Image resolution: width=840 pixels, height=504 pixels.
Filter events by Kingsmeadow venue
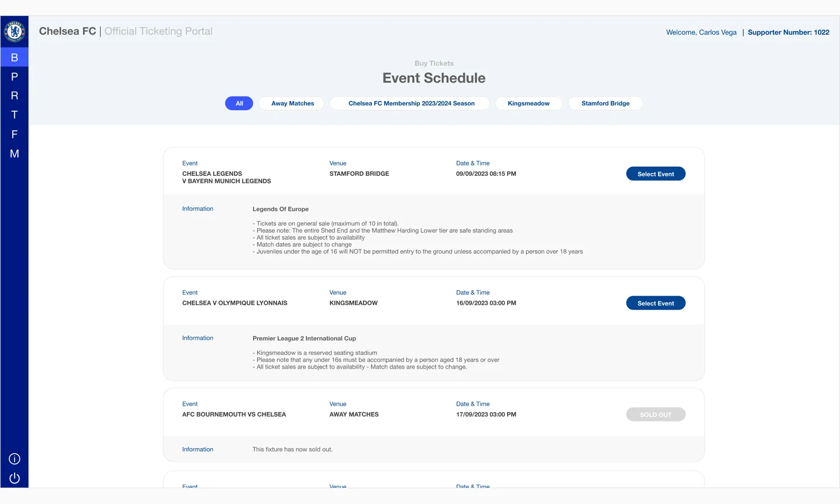(x=529, y=103)
